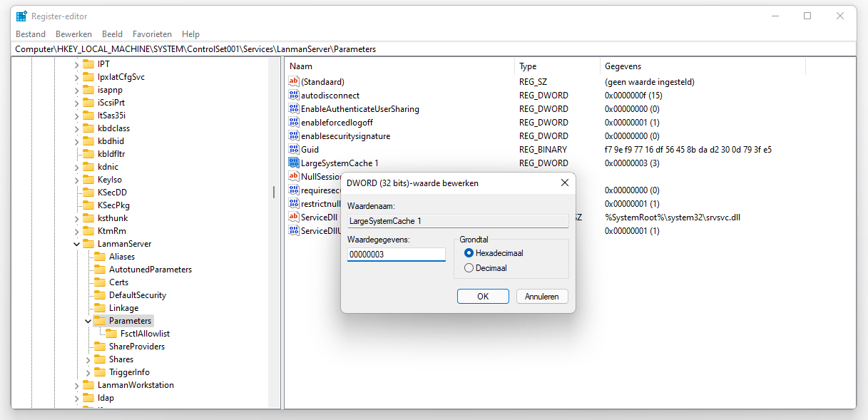This screenshot has width=868, height=420.
Task: Expand the Shares folder
Action: tap(87, 359)
